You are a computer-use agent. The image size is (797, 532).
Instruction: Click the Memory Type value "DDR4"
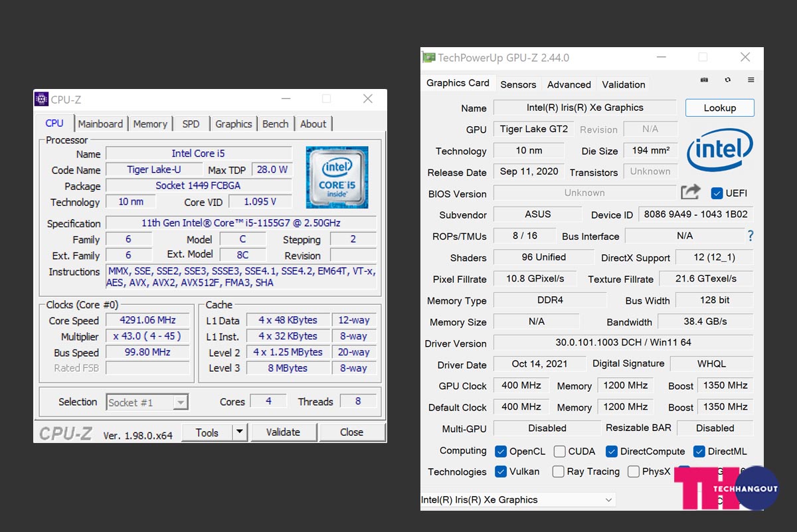click(550, 300)
